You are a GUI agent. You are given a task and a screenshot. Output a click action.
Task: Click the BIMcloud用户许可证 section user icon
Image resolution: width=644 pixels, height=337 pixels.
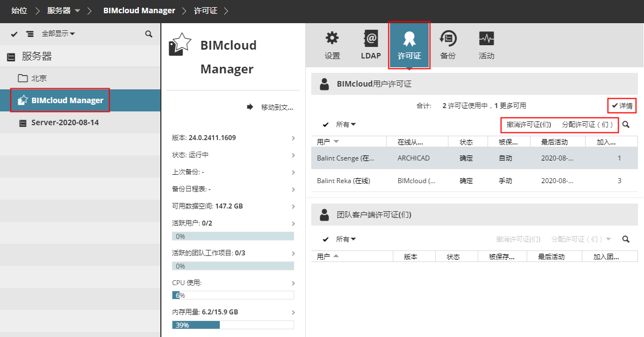[x=324, y=84]
